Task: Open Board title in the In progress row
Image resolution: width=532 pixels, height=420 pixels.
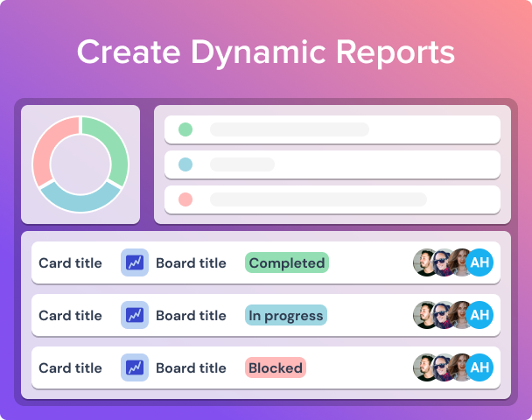Action: (x=191, y=316)
